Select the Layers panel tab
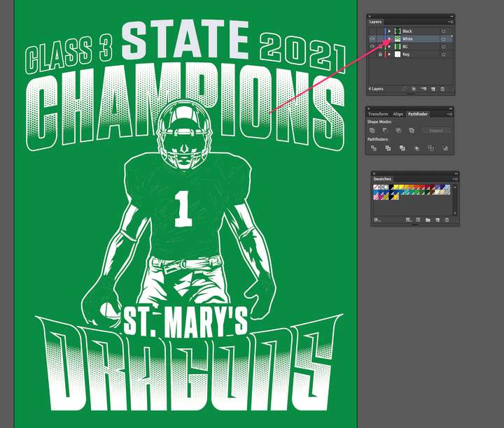 [375, 22]
